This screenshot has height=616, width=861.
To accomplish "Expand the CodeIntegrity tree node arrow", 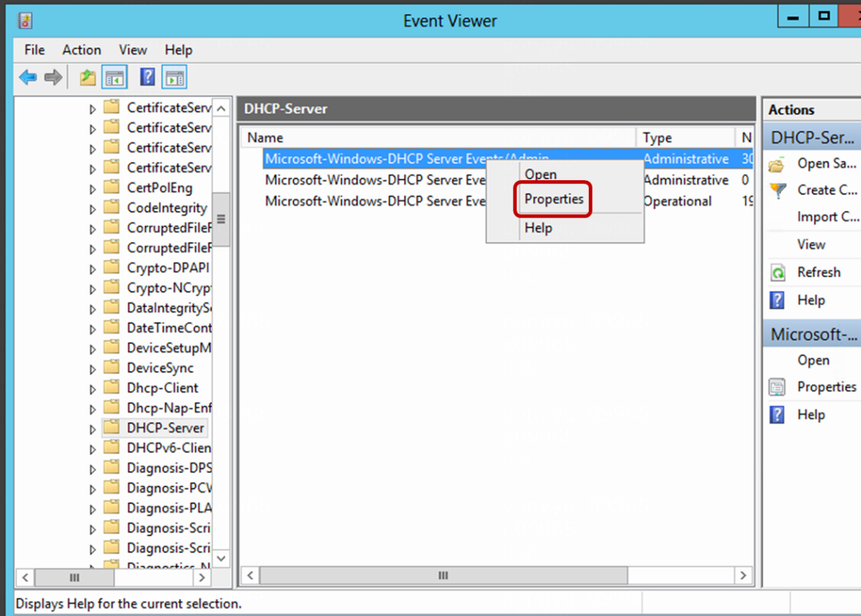I will coord(92,209).
